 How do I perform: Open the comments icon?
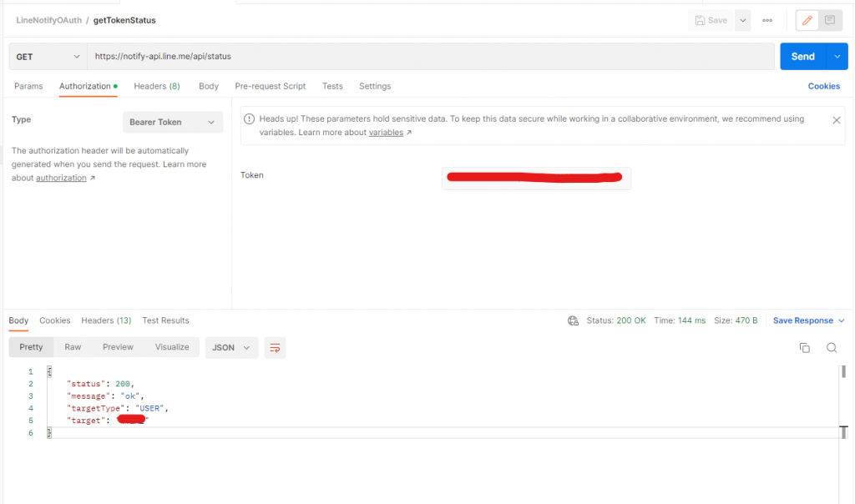point(830,20)
